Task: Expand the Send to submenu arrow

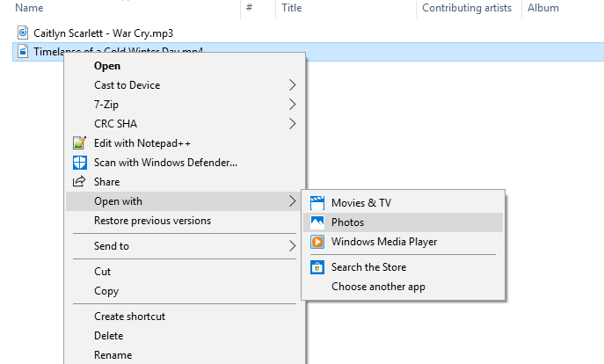Action: click(293, 246)
